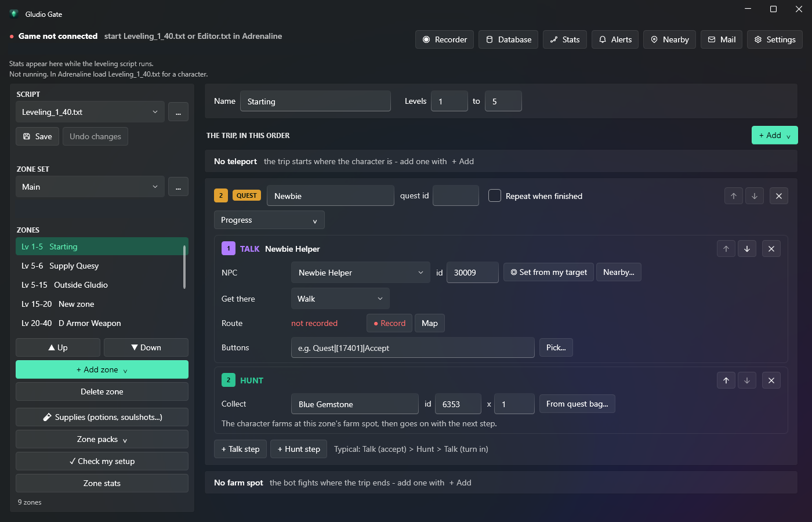This screenshot has height=522, width=812.
Task: Click the quest id field
Action: click(456, 195)
